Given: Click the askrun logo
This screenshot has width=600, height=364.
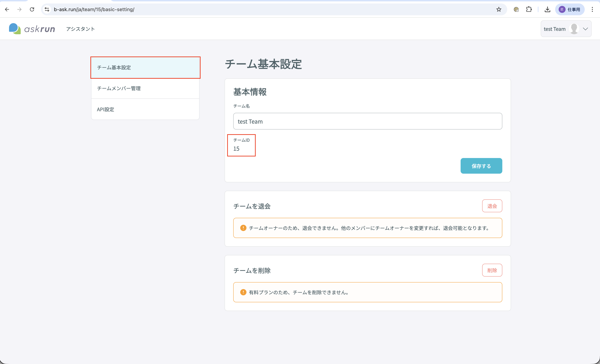Looking at the screenshot, I should pos(32,29).
